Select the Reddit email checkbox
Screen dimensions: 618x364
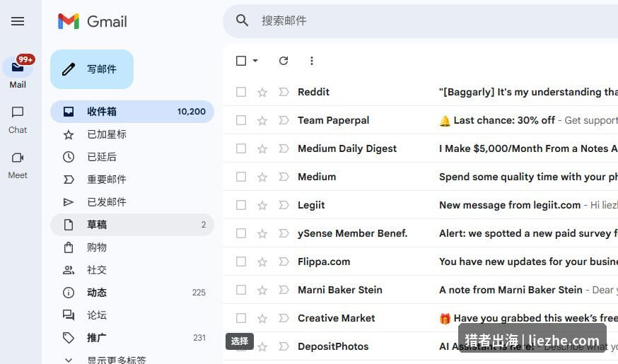click(x=241, y=92)
